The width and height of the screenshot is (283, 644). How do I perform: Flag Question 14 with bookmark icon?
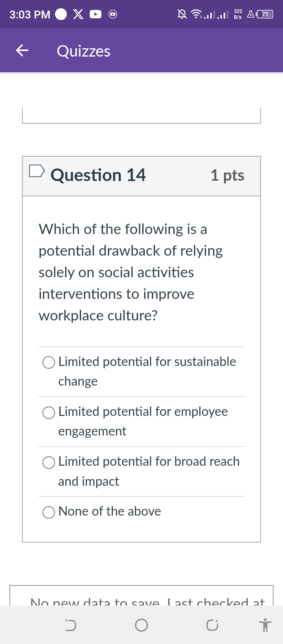pyautogui.click(x=37, y=171)
